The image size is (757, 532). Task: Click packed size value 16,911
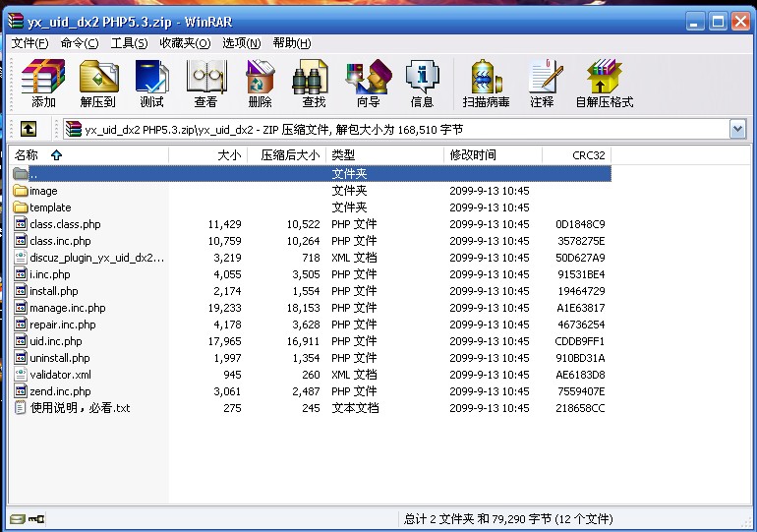click(x=303, y=341)
